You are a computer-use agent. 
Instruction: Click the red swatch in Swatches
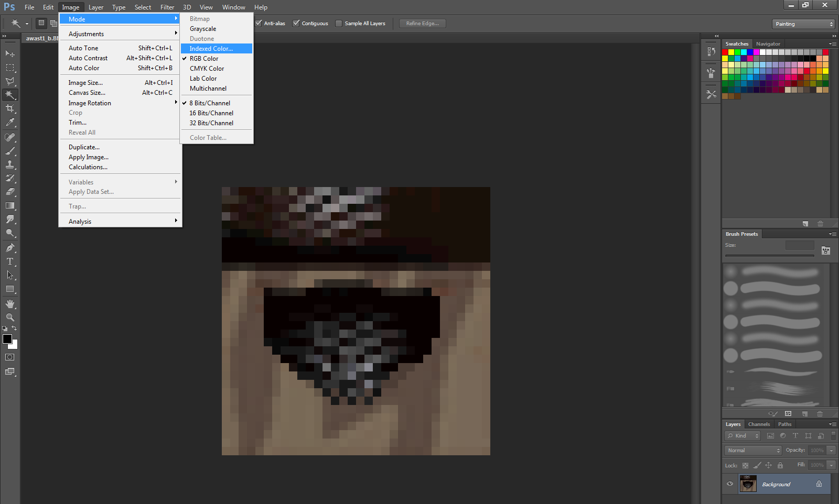(725, 52)
